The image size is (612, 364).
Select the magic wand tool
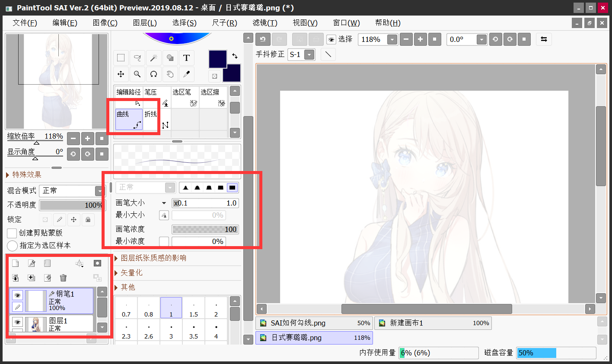pyautogui.click(x=153, y=58)
